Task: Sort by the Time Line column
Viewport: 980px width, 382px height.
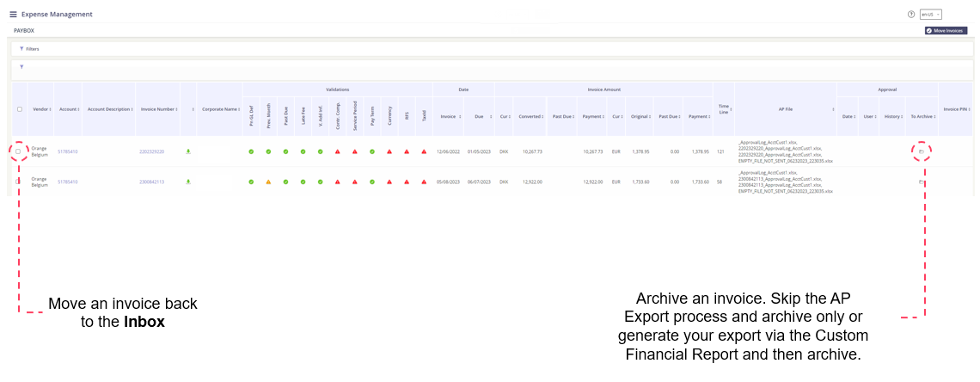Action: [724, 108]
